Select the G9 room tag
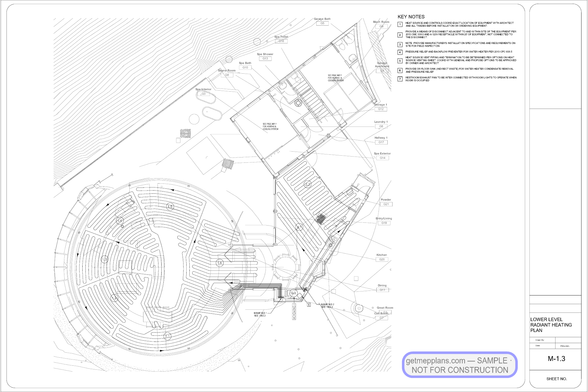This screenshot has height=392, width=588. 381,26
